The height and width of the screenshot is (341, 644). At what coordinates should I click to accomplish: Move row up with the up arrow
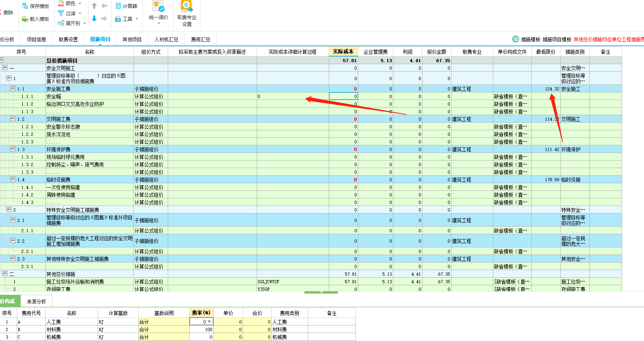(94, 6)
